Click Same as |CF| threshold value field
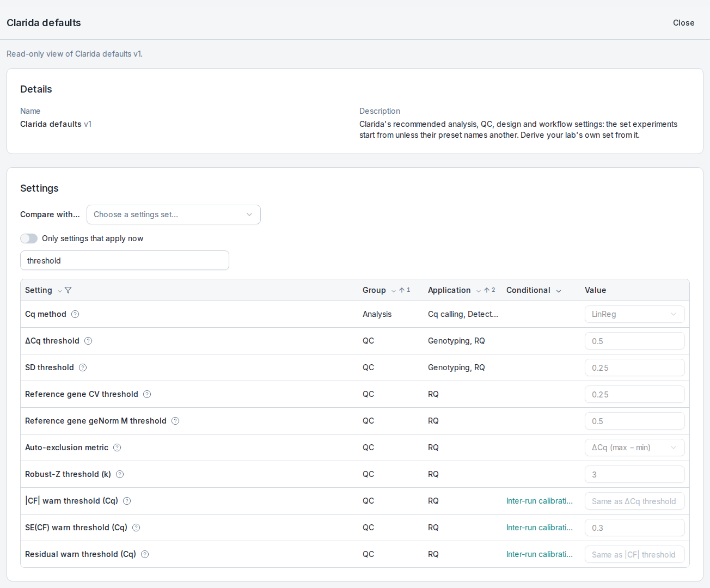This screenshot has height=588, width=710. pyautogui.click(x=635, y=554)
